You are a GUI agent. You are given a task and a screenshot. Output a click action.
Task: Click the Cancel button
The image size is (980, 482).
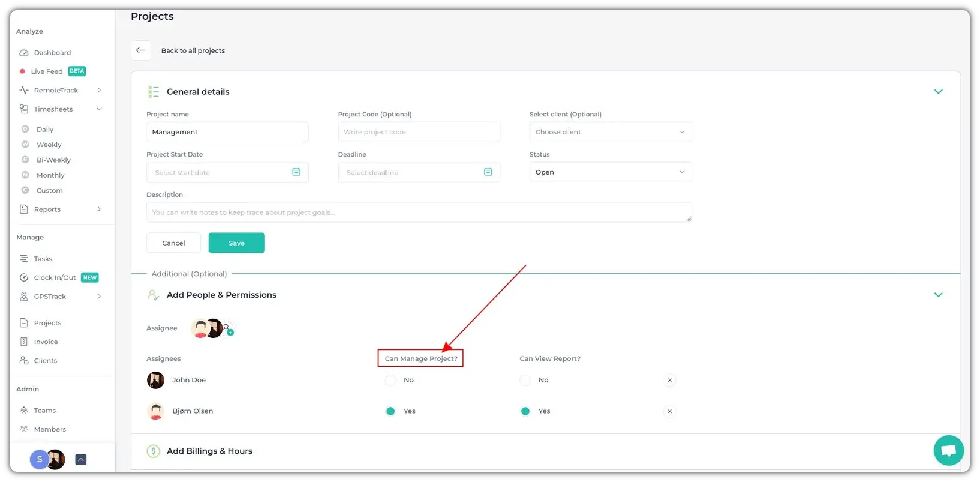pos(173,243)
